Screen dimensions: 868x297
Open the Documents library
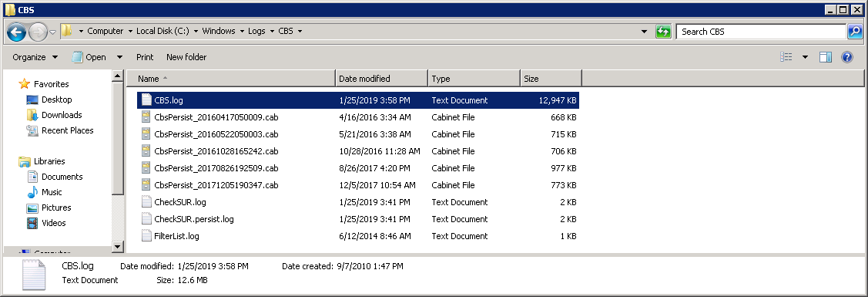pyautogui.click(x=62, y=177)
